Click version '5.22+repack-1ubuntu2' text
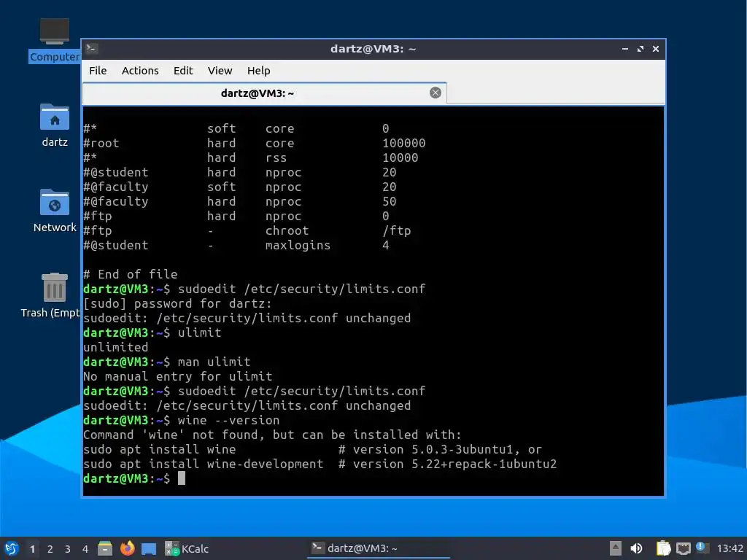The image size is (747, 560). (x=484, y=464)
